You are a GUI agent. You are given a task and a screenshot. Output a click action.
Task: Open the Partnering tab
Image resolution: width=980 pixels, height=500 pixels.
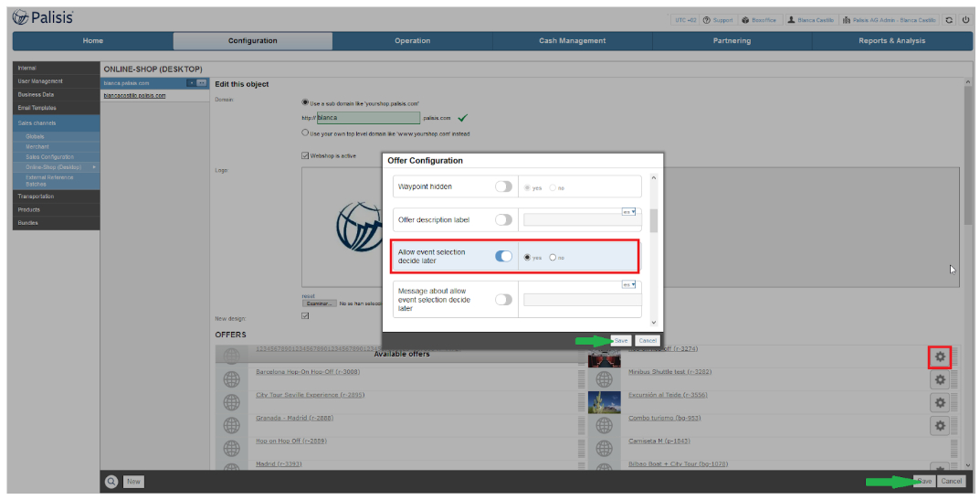pyautogui.click(x=732, y=40)
